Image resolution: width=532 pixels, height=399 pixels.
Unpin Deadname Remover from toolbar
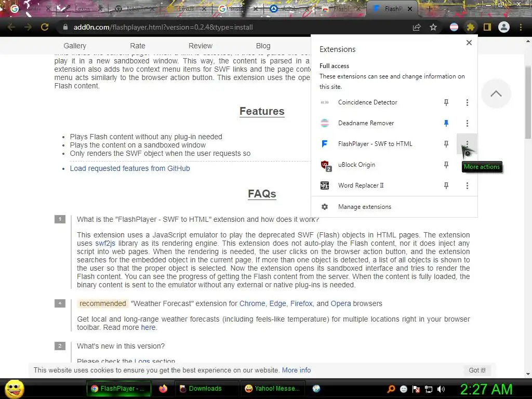click(446, 123)
